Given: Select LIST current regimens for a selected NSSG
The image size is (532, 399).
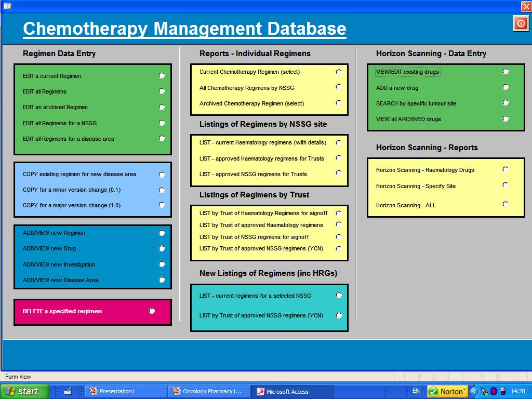Looking at the screenshot, I should pos(339,295).
